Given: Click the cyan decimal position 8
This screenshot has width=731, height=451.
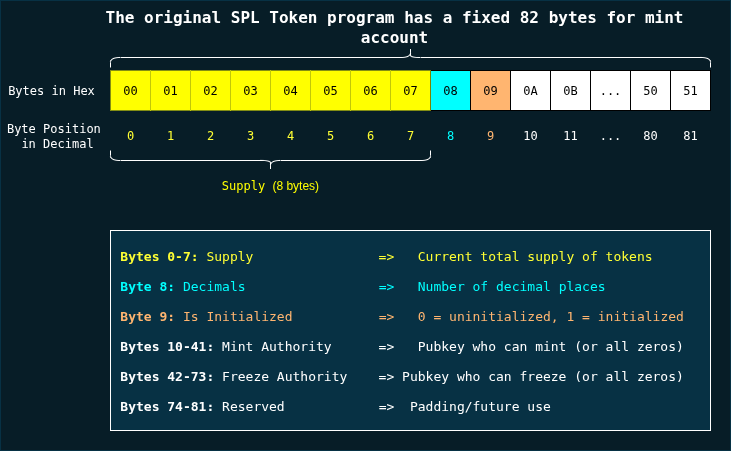Looking at the screenshot, I should click(x=450, y=136).
